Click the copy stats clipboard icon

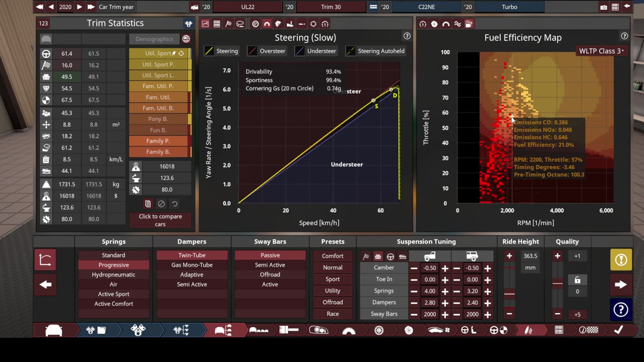(148, 204)
